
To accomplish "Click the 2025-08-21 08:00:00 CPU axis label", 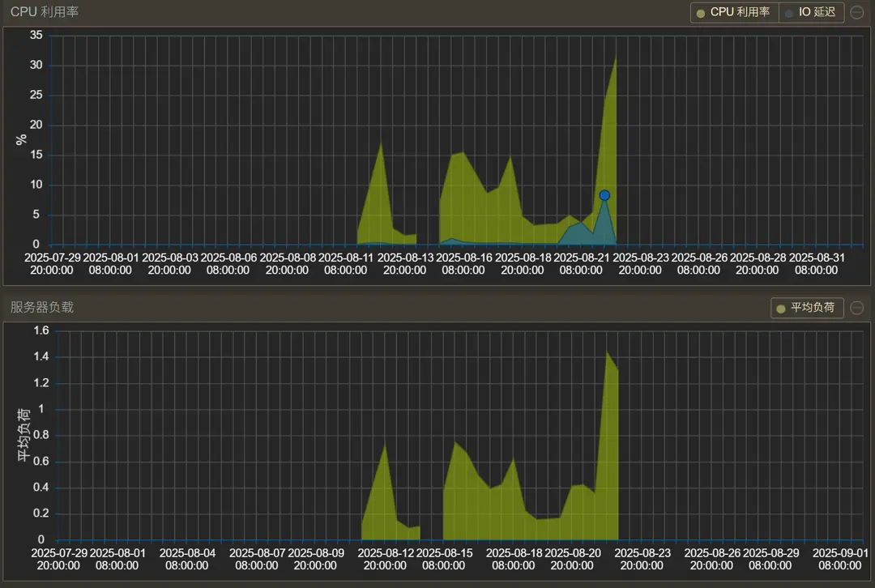I will [x=582, y=263].
